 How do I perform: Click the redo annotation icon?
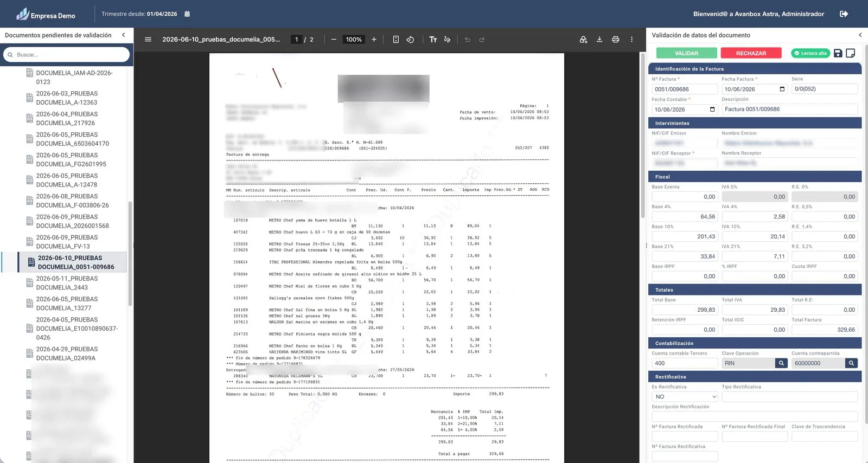pos(481,40)
